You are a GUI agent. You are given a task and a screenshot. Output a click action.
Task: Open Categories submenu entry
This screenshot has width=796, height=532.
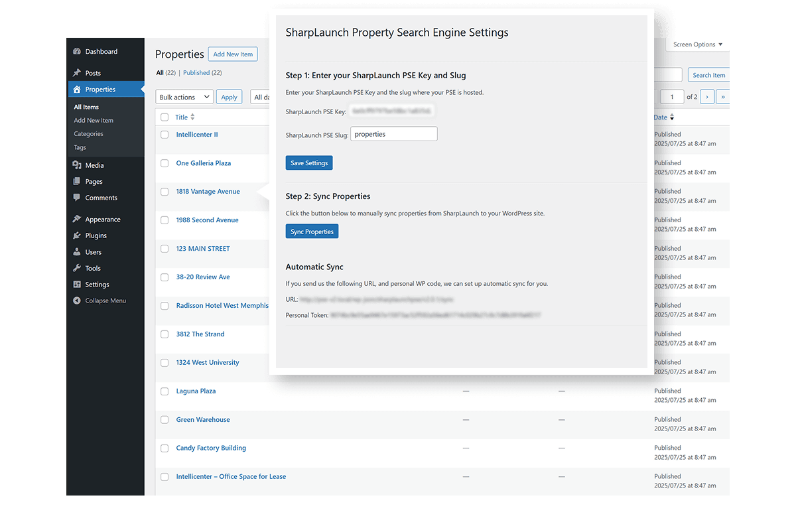point(88,134)
